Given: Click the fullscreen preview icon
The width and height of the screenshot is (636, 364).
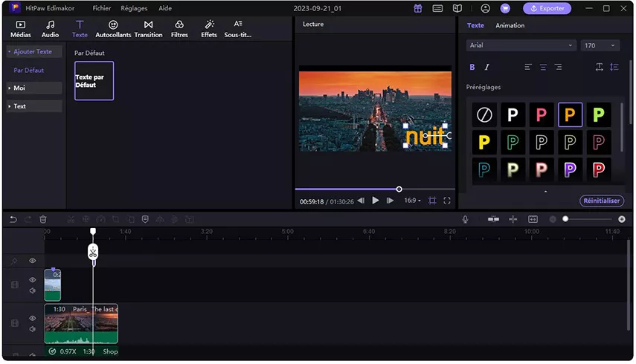Looking at the screenshot, I should pyautogui.click(x=447, y=201).
